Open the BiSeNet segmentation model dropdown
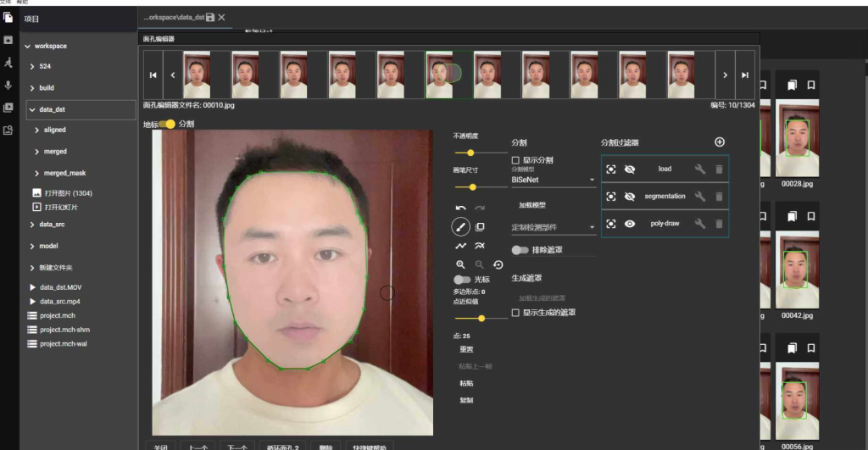The width and height of the screenshot is (868, 450). tap(554, 180)
